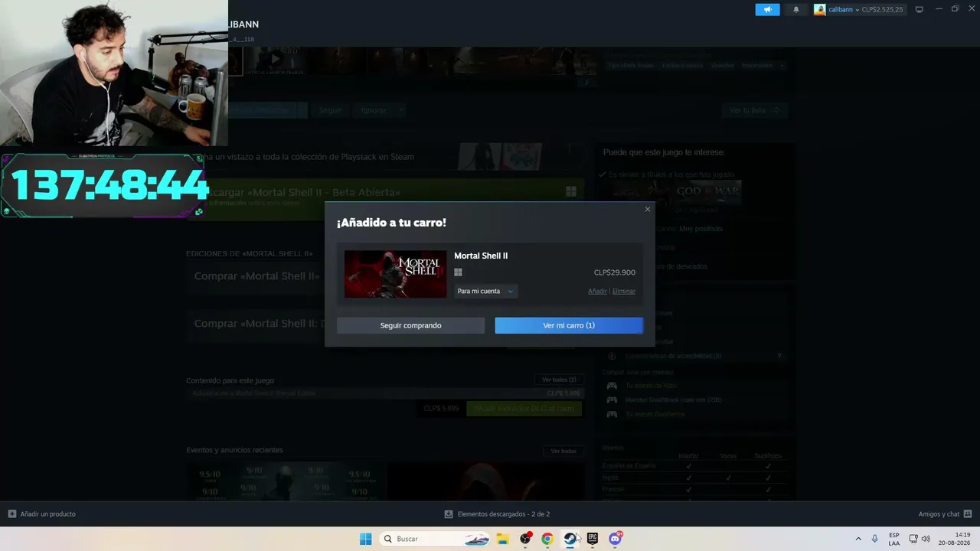
Task: Open 'Amigos y chat' panel
Action: (939, 514)
